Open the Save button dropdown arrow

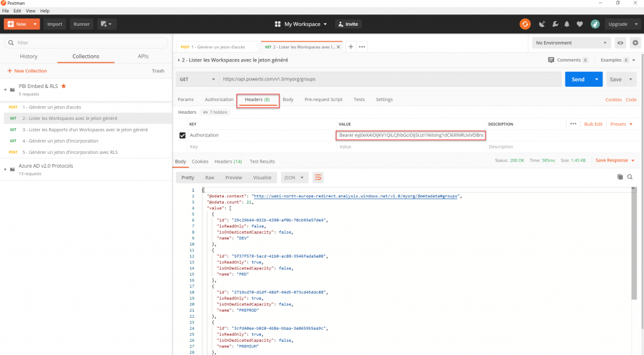point(631,79)
